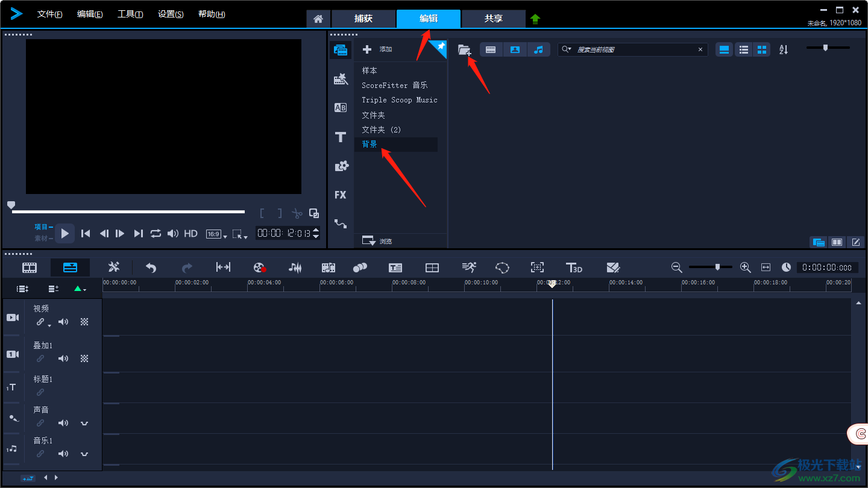Open the 浏览 browse button
Image resolution: width=868 pixels, height=488 pixels.
pos(377,241)
